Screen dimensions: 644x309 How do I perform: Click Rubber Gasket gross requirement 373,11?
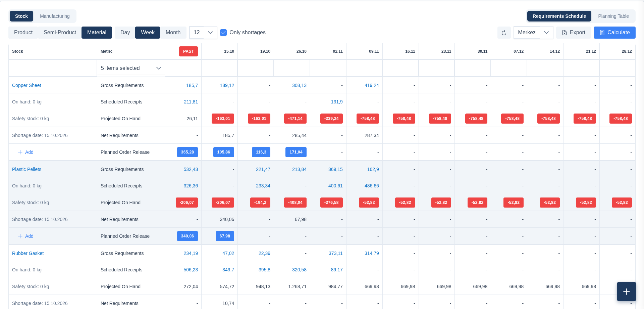tap(335, 253)
